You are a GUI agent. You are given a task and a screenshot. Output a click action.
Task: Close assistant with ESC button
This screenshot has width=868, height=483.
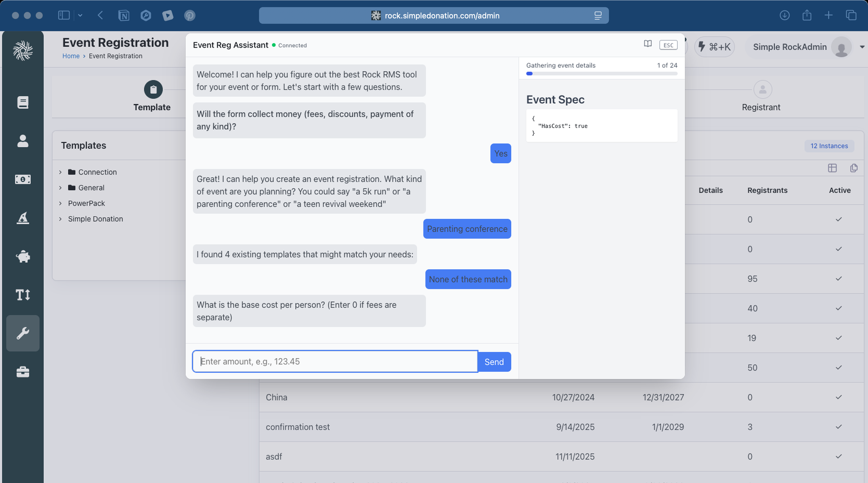668,45
